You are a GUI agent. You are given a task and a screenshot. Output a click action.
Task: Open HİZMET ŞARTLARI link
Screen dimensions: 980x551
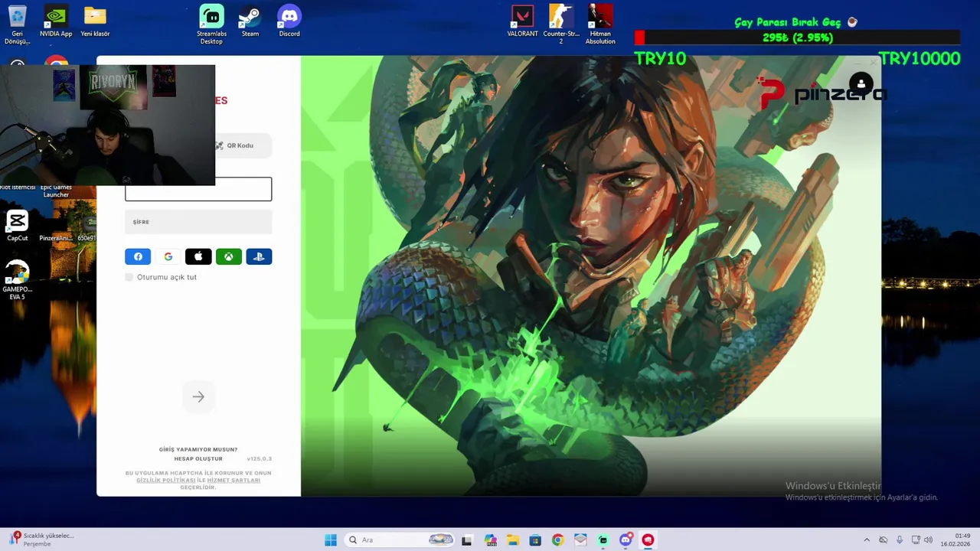[234, 481]
